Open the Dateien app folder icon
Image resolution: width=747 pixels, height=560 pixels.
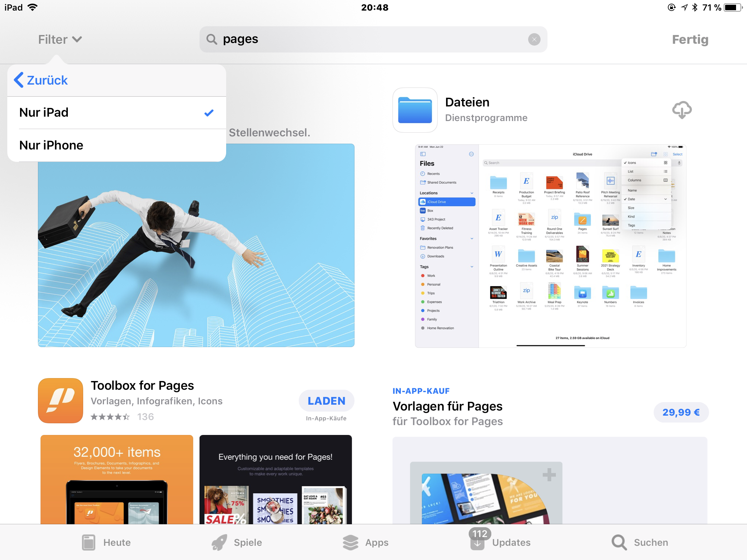coord(415,110)
